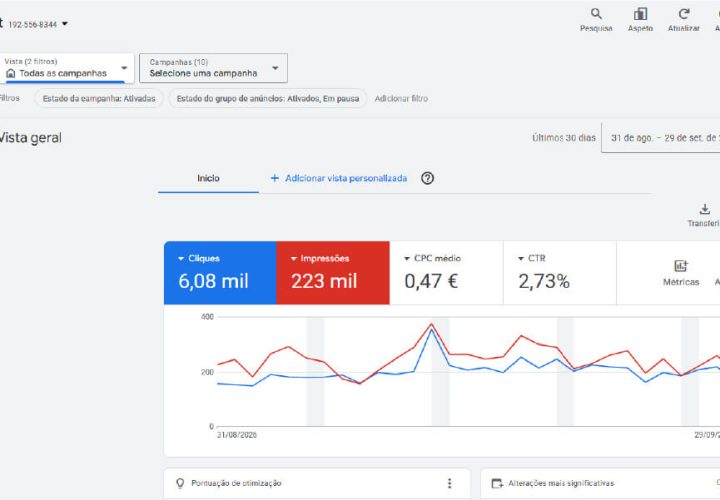Screen dimensions: 720x500
Task: Click the 223 mil impressions value
Action: [x=324, y=281]
